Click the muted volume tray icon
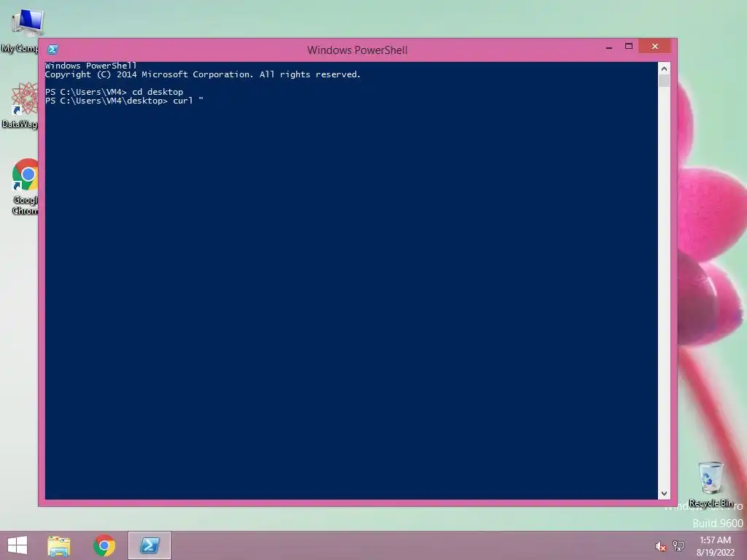This screenshot has width=747, height=560. (x=660, y=546)
